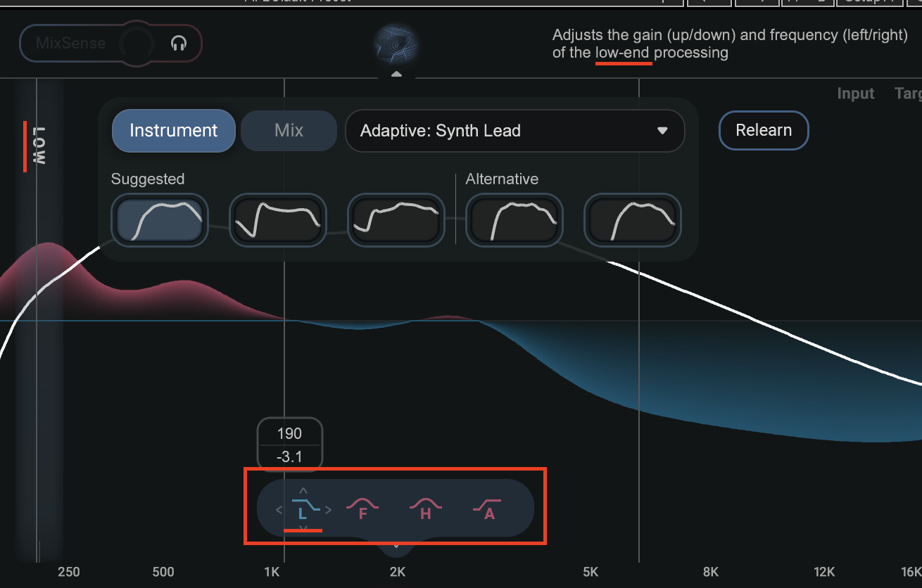
Task: Pick the second Alternative curve thumbnail
Action: 633,219
